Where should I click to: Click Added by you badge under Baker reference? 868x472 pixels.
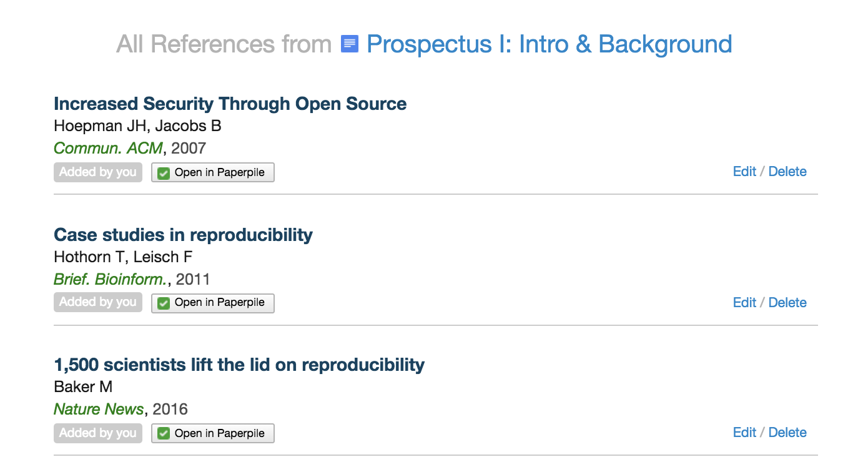(x=98, y=433)
